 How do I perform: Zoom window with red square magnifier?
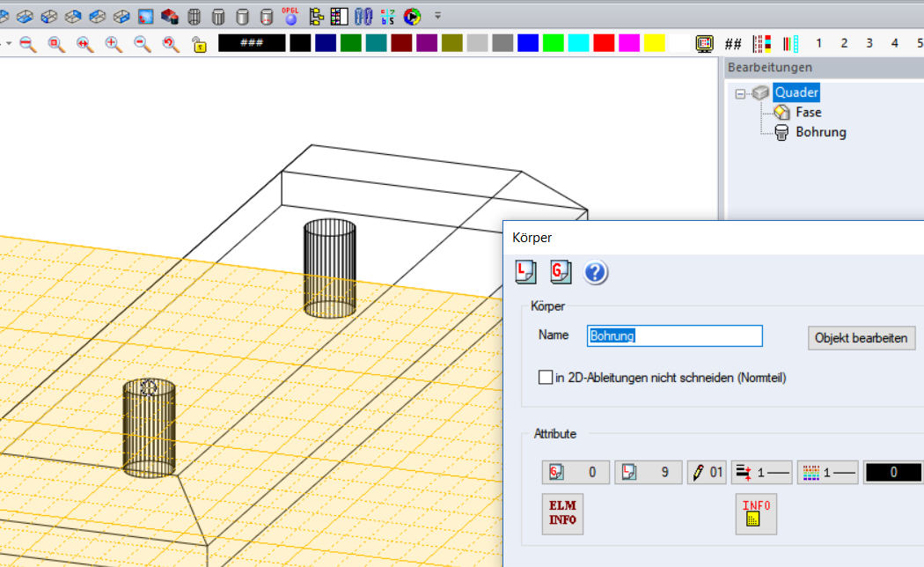pyautogui.click(x=56, y=44)
